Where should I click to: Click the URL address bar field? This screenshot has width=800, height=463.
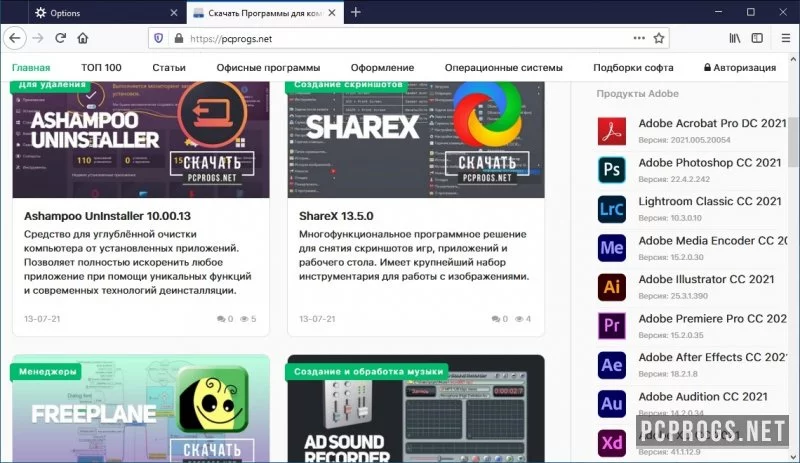tap(408, 38)
